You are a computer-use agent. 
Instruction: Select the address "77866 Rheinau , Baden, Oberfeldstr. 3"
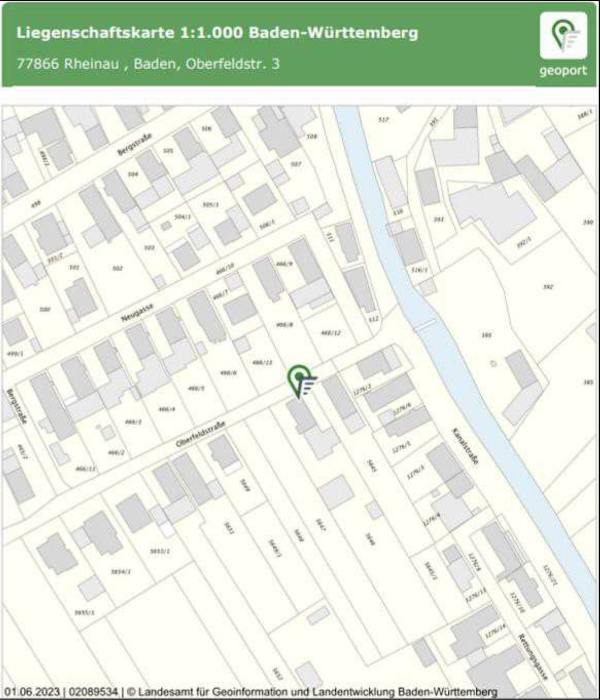(148, 63)
